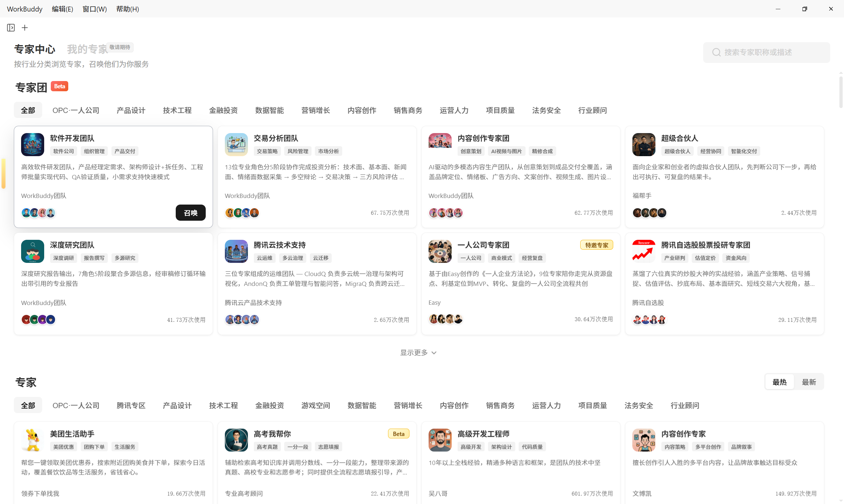Viewport: 844px width, 504px height.
Task: Click 交易策略 tag on 交易分析团队
Action: coord(267,152)
